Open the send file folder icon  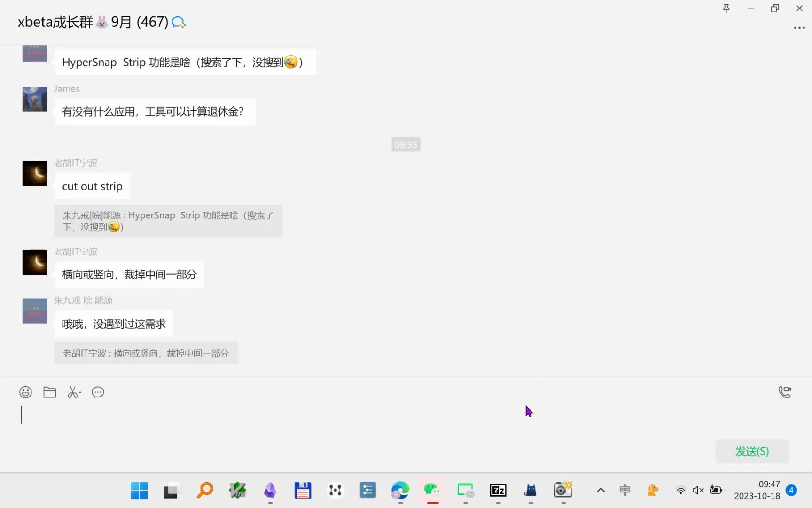[50, 392]
